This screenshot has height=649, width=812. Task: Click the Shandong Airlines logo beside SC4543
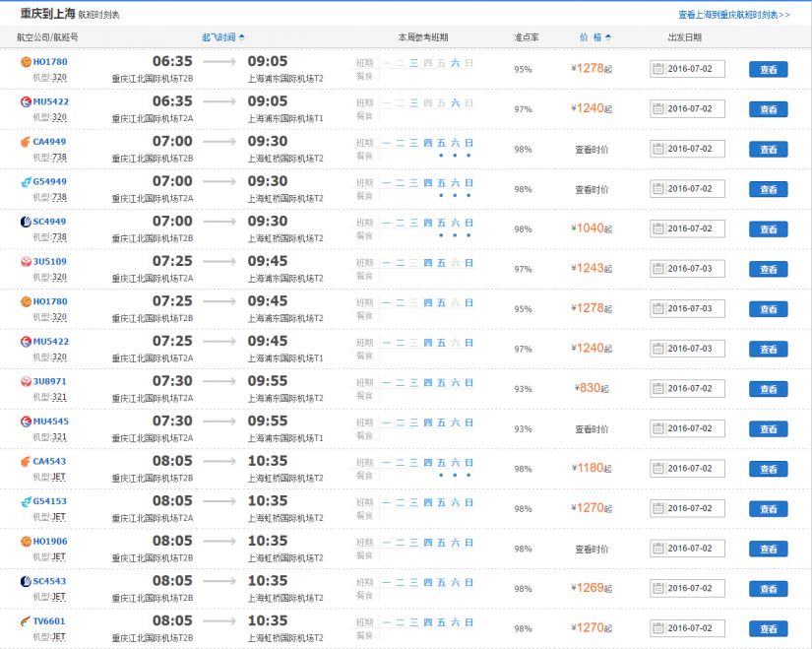tap(26, 581)
